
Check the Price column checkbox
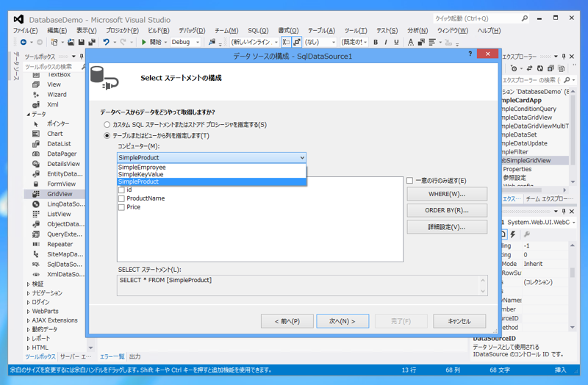121,207
